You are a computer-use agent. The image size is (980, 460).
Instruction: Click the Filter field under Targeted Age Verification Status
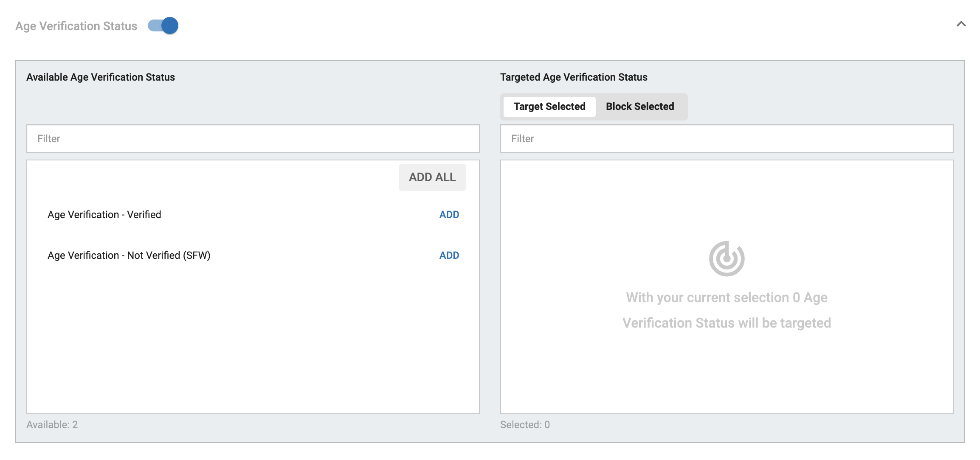pyautogui.click(x=727, y=138)
